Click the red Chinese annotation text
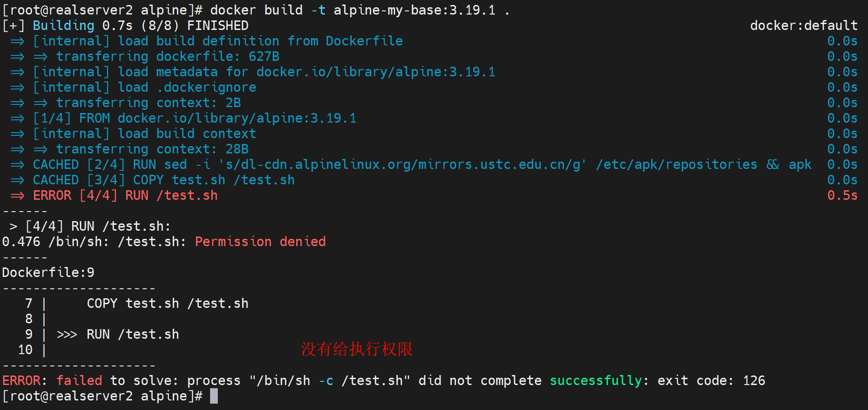Viewport: 868px width, 410px height. (357, 349)
